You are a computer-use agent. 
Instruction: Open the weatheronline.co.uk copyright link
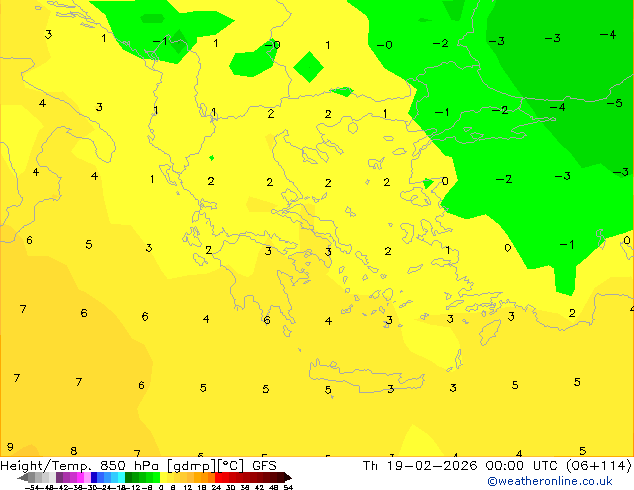pyautogui.click(x=550, y=481)
